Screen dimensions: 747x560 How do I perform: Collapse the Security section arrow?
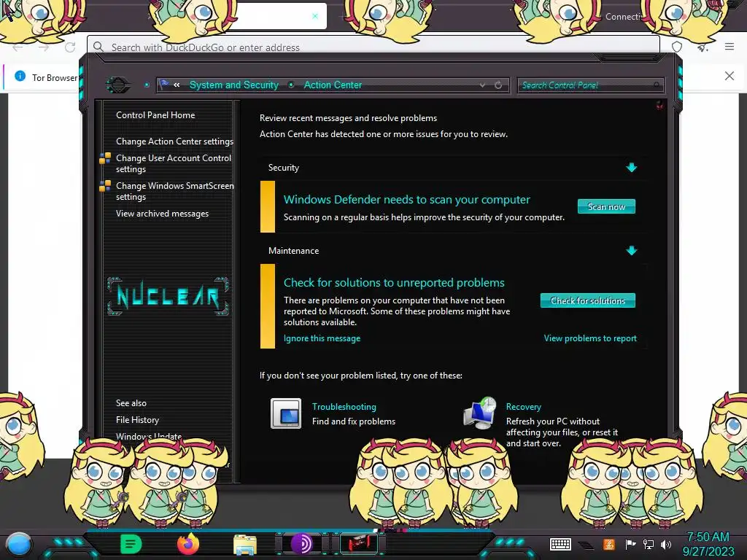click(632, 167)
